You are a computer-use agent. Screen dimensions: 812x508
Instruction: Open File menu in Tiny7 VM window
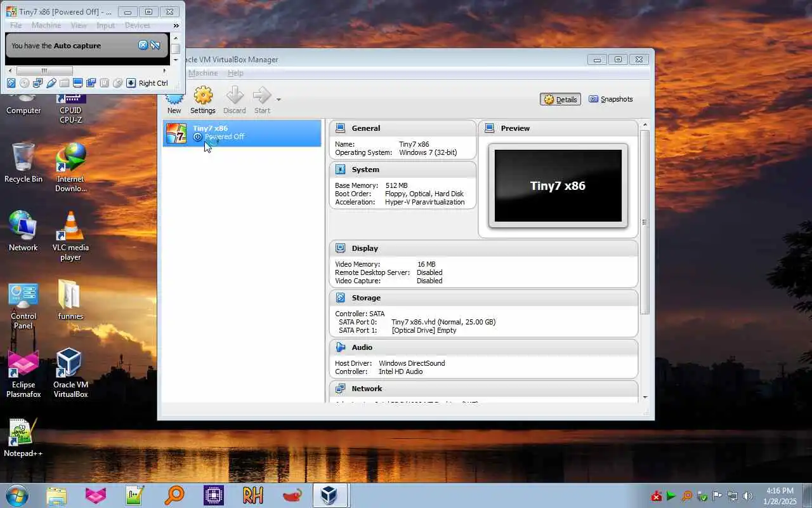(16, 25)
